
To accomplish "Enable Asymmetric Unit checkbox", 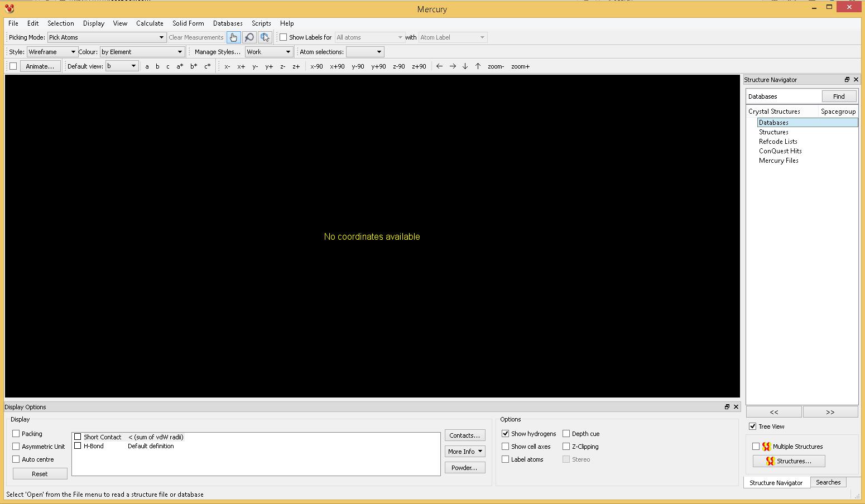I will click(x=16, y=447).
